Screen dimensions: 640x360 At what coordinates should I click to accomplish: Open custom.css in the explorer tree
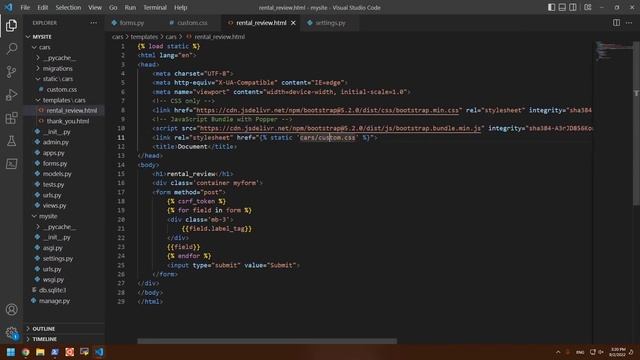[x=61, y=89]
